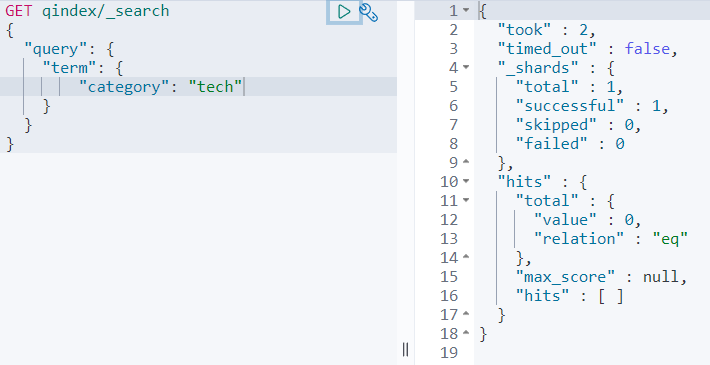The image size is (710, 365).
Task: Collapse the "total" object on line 11
Action: (x=466, y=200)
